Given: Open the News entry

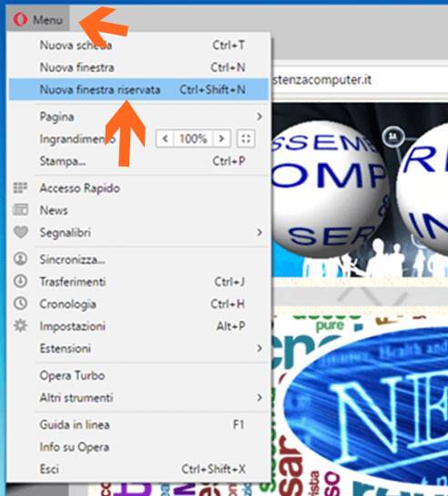Looking at the screenshot, I should point(138,210).
